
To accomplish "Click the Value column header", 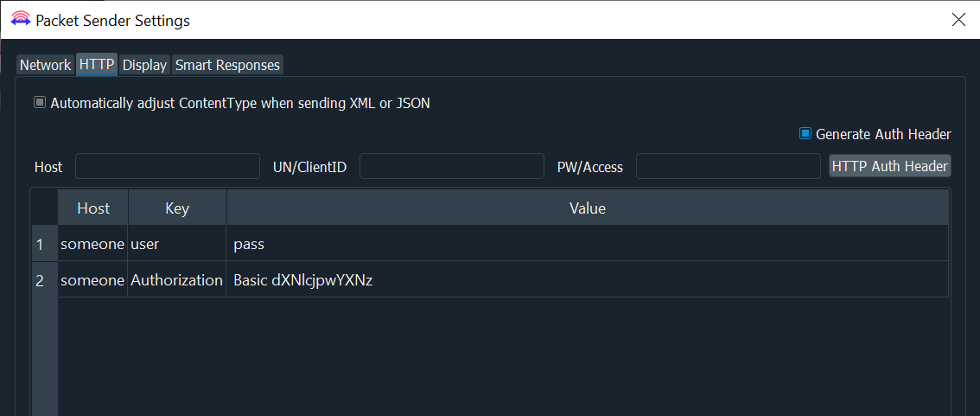I will point(587,208).
